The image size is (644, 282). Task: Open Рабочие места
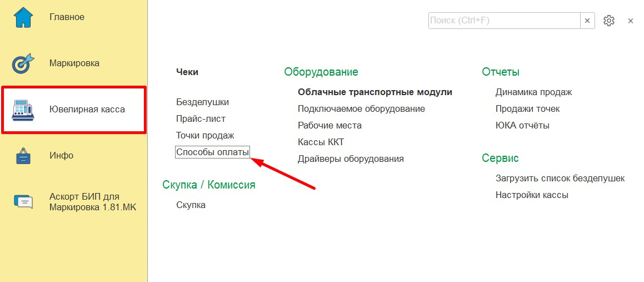click(x=330, y=125)
